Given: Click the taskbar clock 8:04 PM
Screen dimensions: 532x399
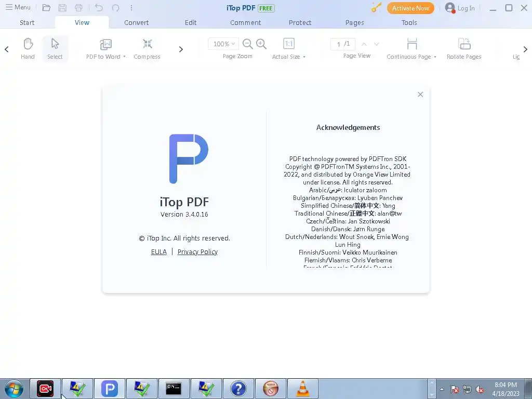Looking at the screenshot, I should [506, 385].
